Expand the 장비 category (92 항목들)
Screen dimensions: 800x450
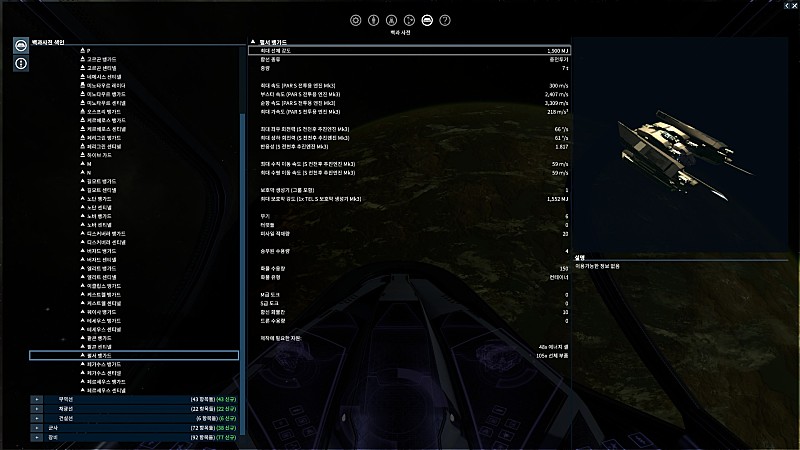pos(37,437)
